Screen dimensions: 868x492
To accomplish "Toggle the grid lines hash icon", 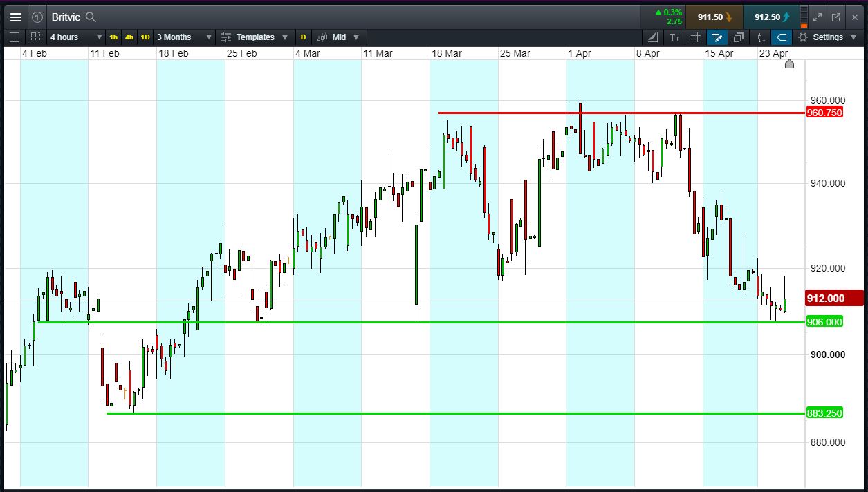I will (x=696, y=37).
